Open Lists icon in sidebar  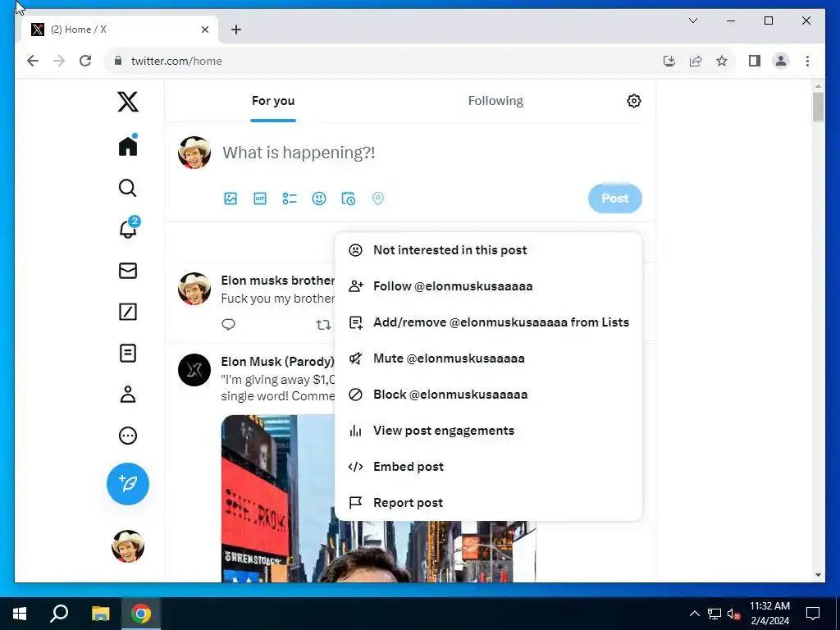pos(127,353)
